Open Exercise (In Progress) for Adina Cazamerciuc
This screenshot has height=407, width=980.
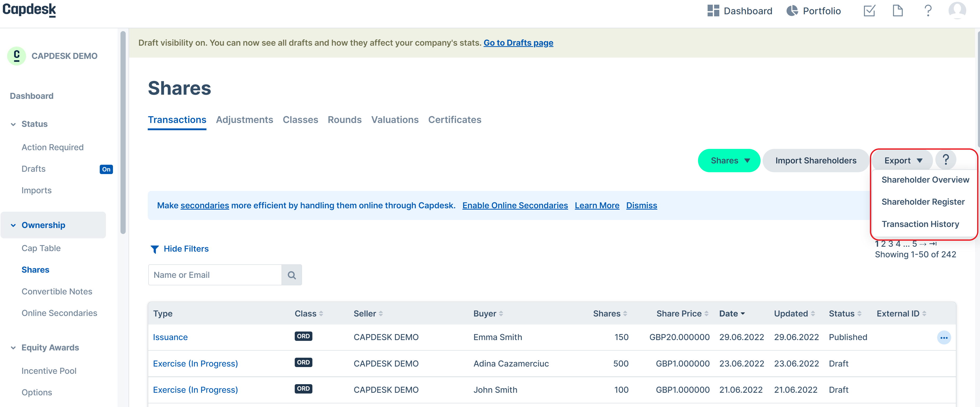pyautogui.click(x=195, y=364)
